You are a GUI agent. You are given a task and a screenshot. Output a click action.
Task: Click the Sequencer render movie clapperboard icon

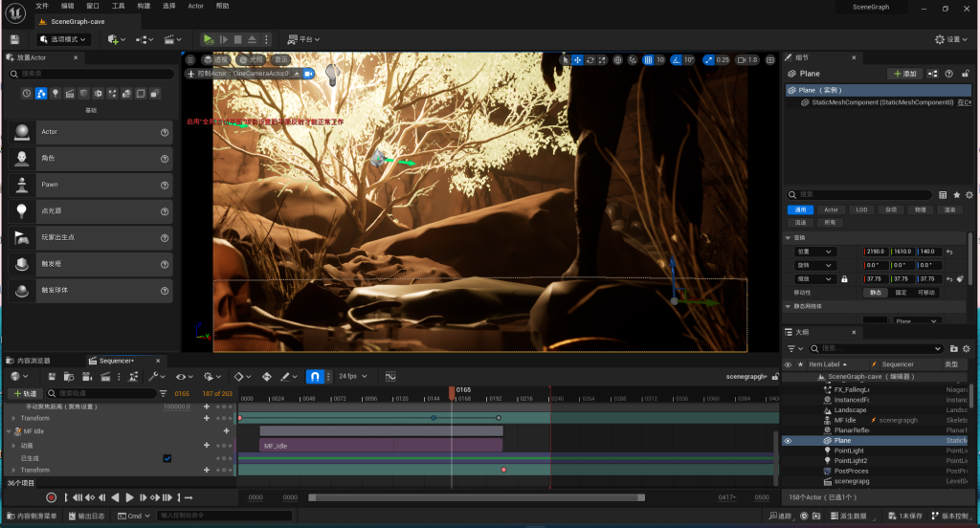click(x=105, y=376)
